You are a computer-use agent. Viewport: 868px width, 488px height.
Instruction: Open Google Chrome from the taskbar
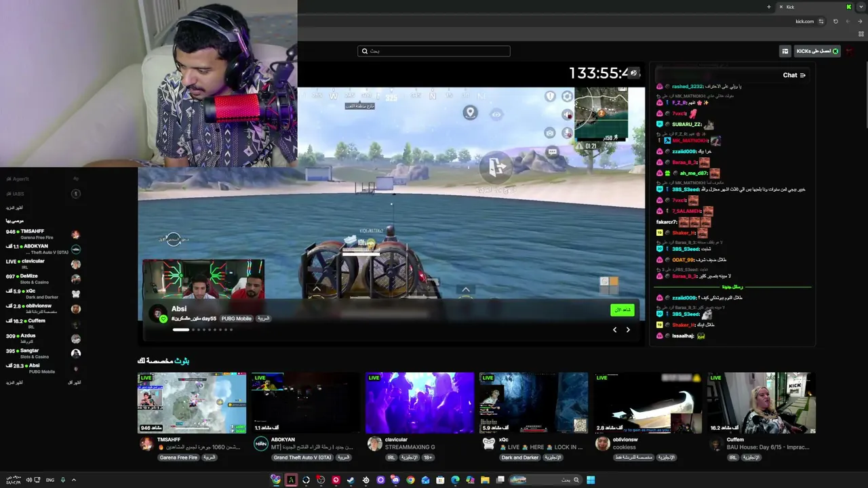pos(410,480)
